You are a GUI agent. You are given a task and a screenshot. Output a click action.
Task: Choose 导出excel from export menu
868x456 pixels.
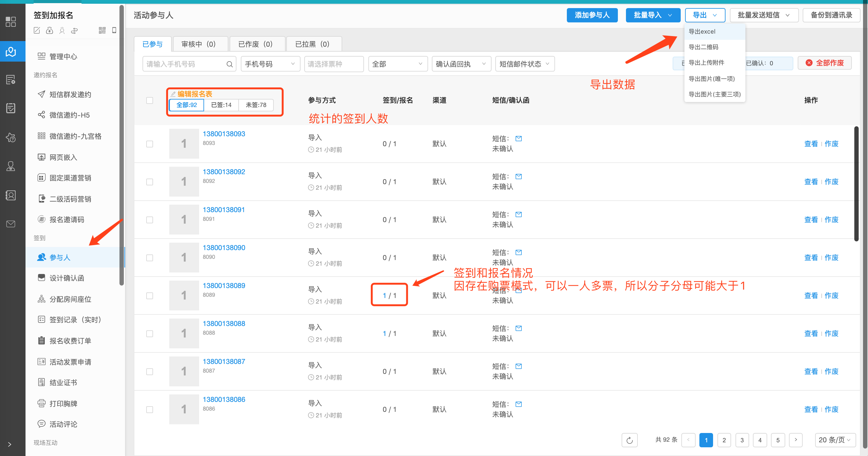tap(714, 32)
